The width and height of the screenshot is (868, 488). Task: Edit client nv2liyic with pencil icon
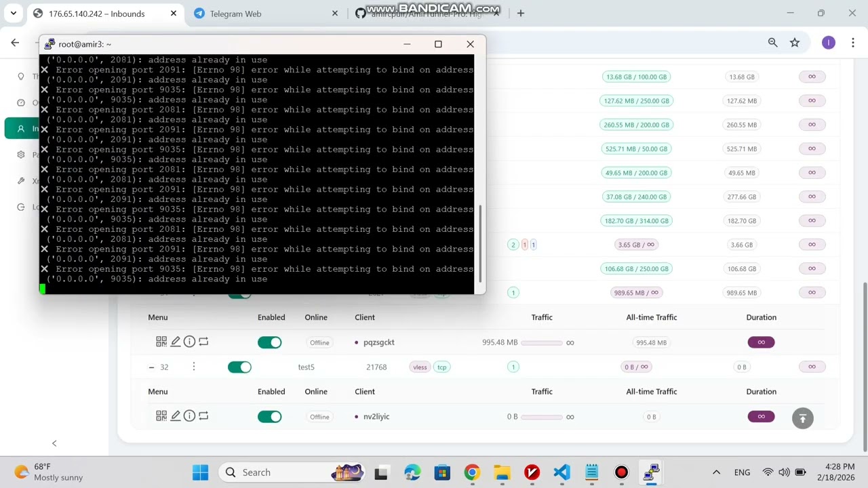point(176,416)
